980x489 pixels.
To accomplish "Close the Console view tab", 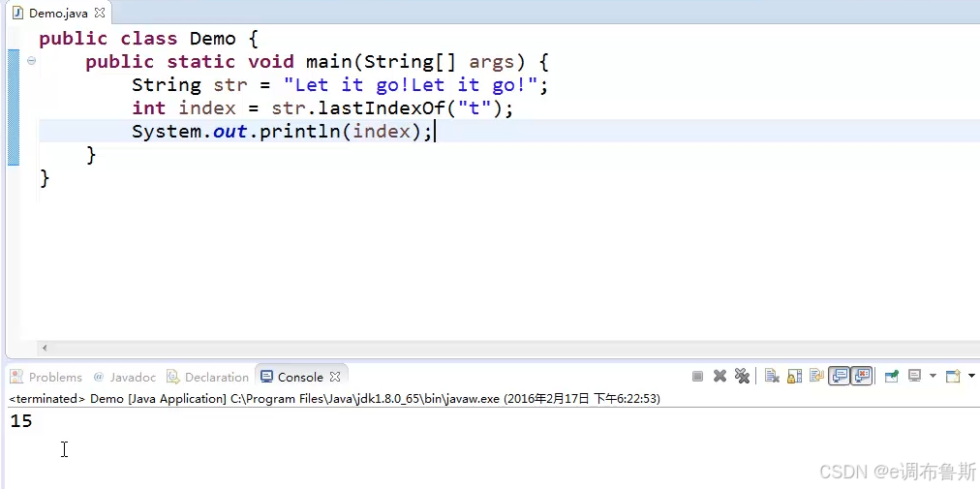I will [335, 377].
